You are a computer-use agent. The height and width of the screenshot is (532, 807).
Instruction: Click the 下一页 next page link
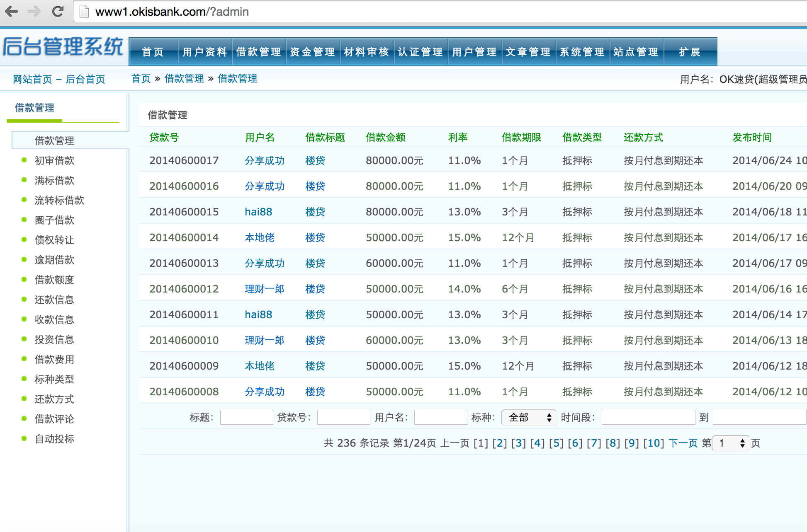[x=683, y=443]
